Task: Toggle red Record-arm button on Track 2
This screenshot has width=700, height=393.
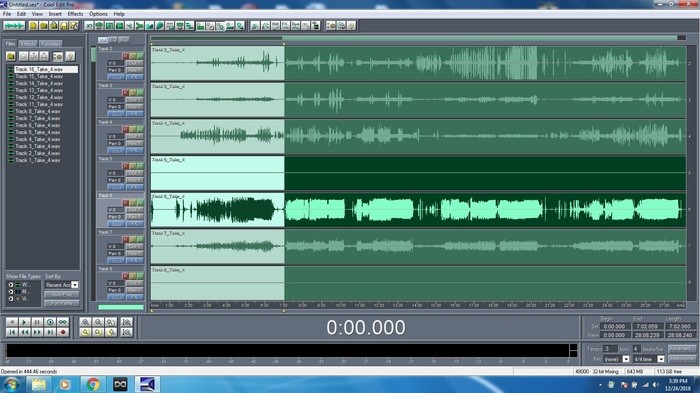Action: pos(126,56)
